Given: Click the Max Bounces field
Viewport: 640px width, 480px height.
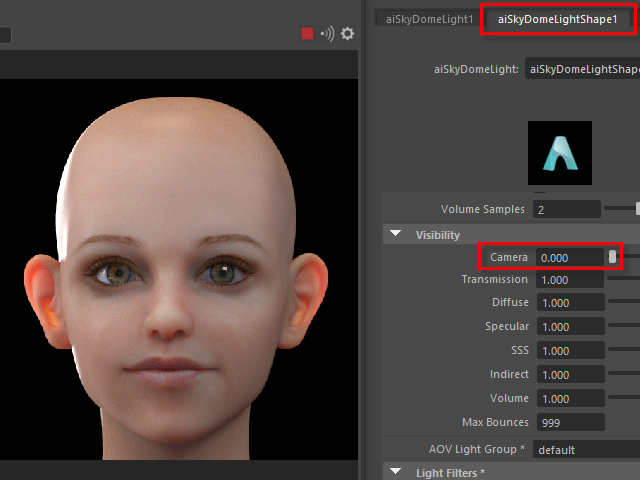Looking at the screenshot, I should (x=569, y=423).
